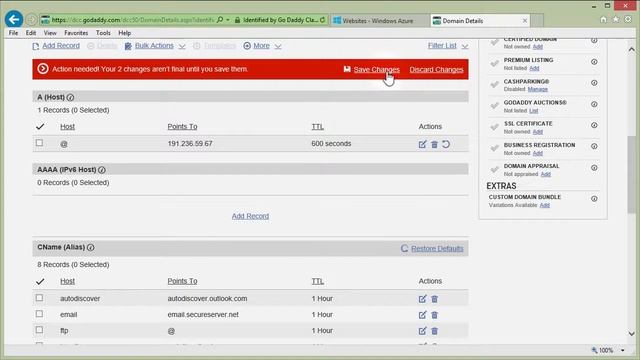The width and height of the screenshot is (640, 360).
Task: Click Add Record link under AAAA section
Action: pos(250,216)
